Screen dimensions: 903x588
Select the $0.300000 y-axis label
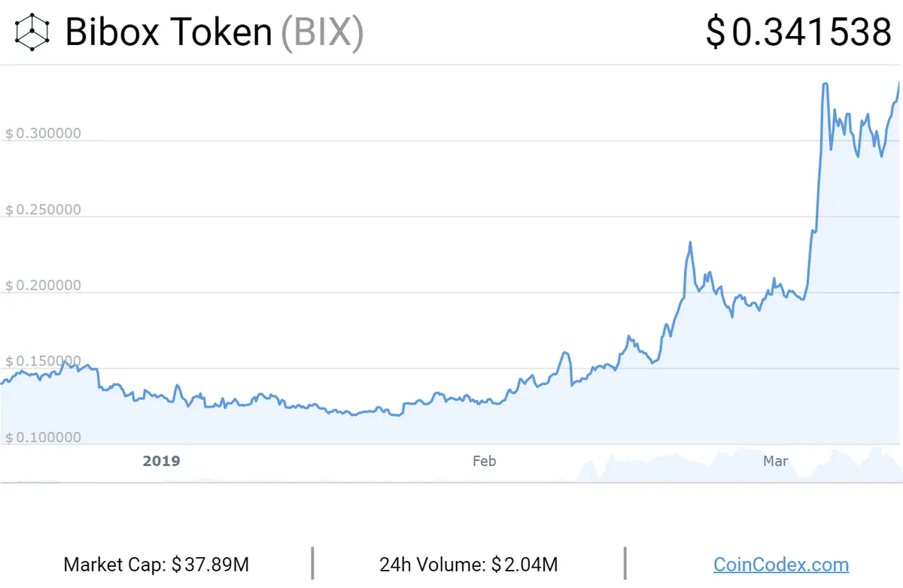pos(43,133)
